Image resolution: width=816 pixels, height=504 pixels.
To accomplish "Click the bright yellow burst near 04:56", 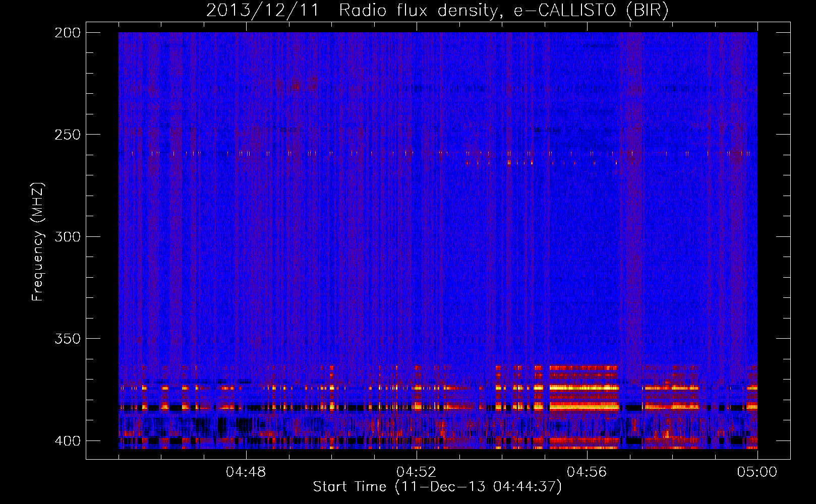I will coord(584,388).
